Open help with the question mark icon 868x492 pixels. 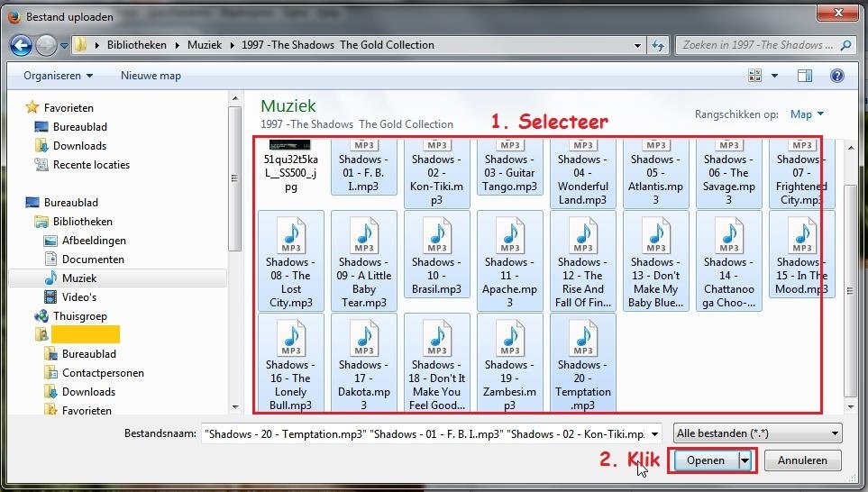click(837, 76)
